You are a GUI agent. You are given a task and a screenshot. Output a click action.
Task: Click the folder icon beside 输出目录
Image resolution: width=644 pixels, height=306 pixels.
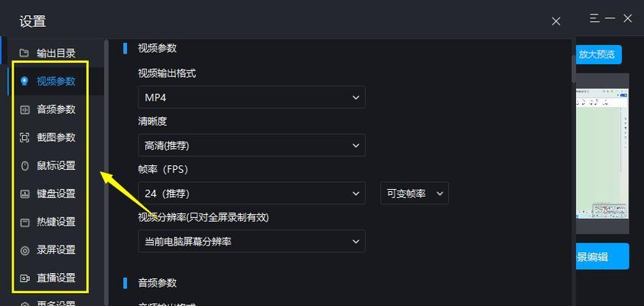[24, 53]
